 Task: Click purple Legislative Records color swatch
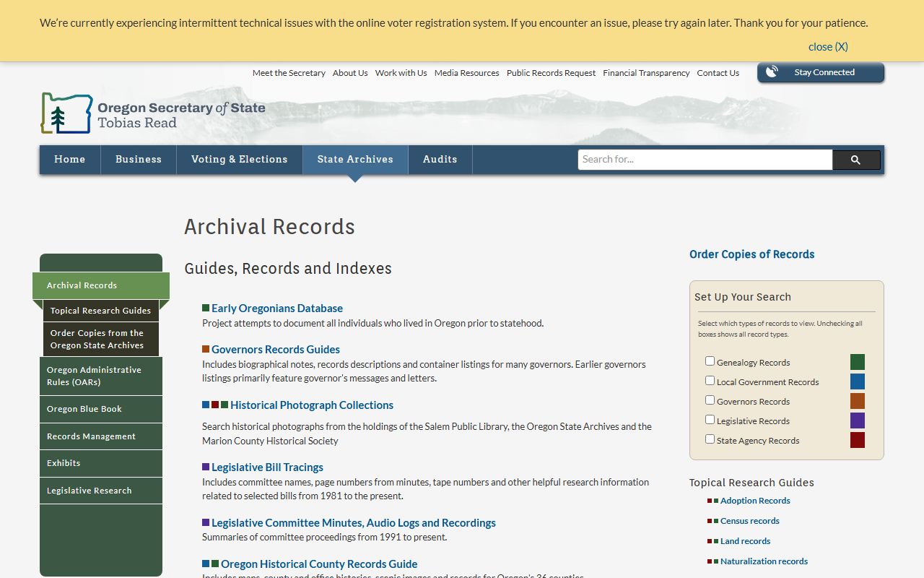point(858,420)
